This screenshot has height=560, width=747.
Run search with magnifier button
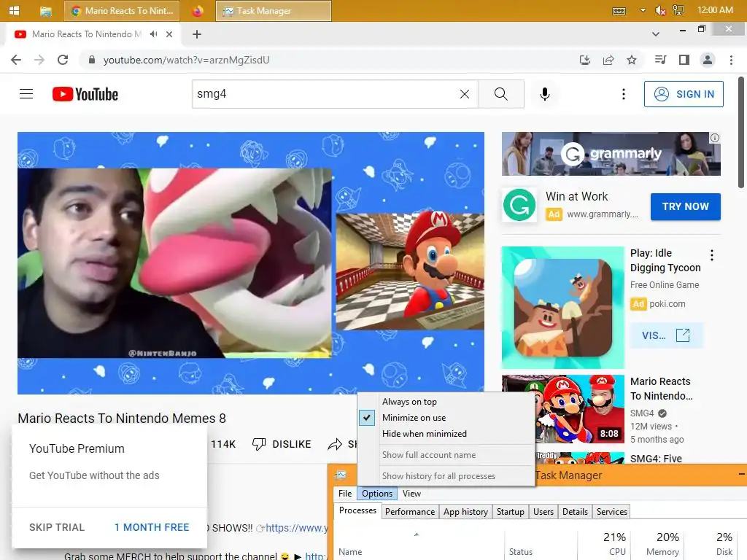[500, 94]
